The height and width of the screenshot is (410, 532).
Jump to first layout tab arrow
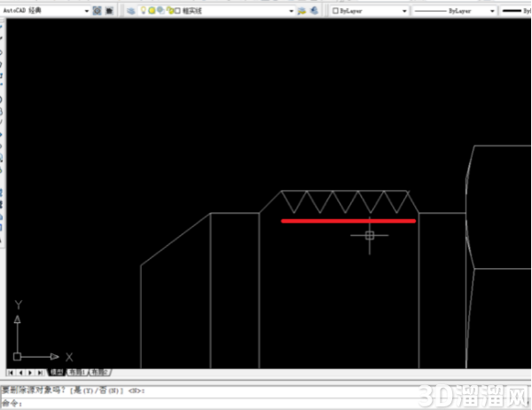tap(12, 373)
